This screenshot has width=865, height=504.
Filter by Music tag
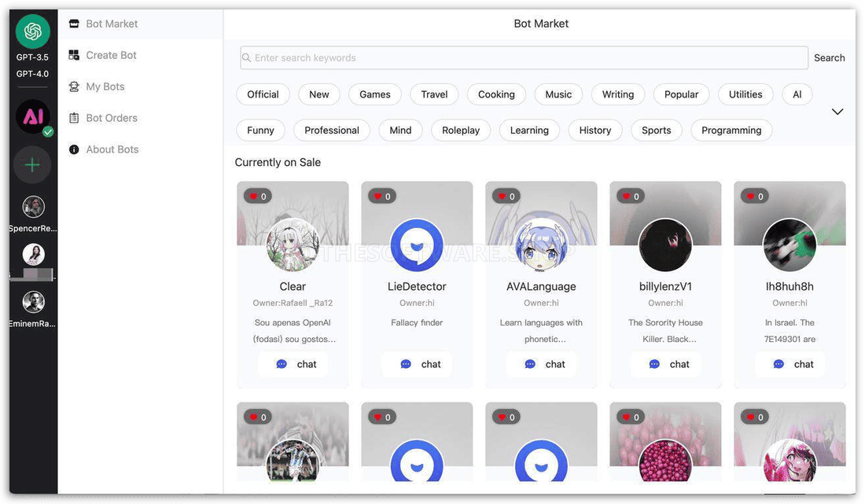(558, 94)
